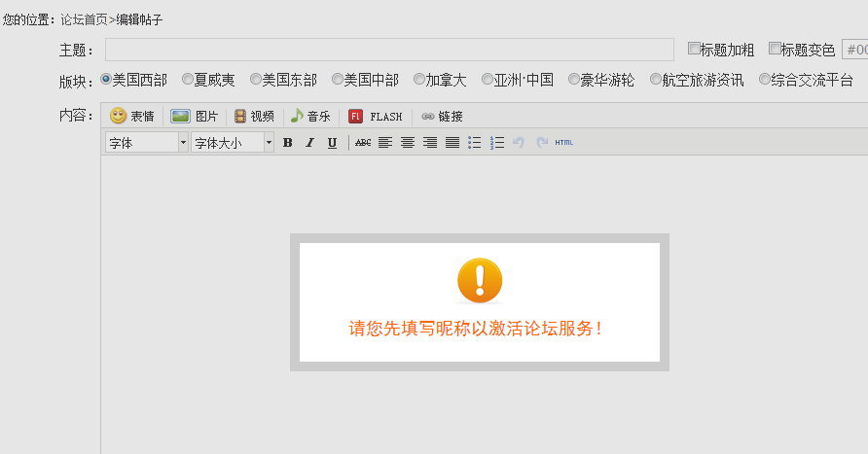Open the 表情 emoticon picker

click(131, 116)
